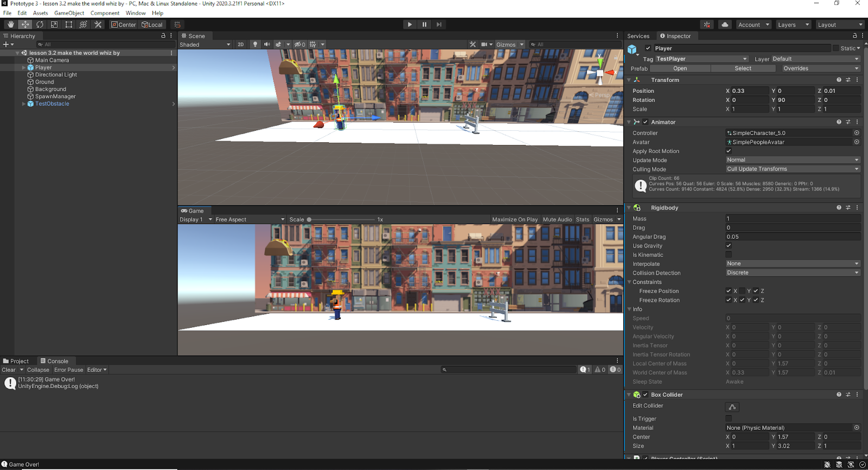Click the Pause button
Viewport: 868px width, 470px height.
coord(424,24)
